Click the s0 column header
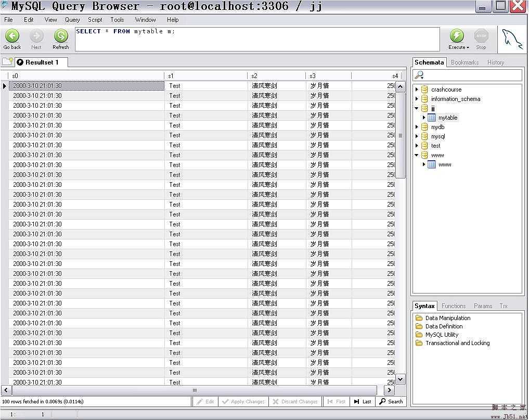This screenshot has width=529, height=420. (86, 75)
